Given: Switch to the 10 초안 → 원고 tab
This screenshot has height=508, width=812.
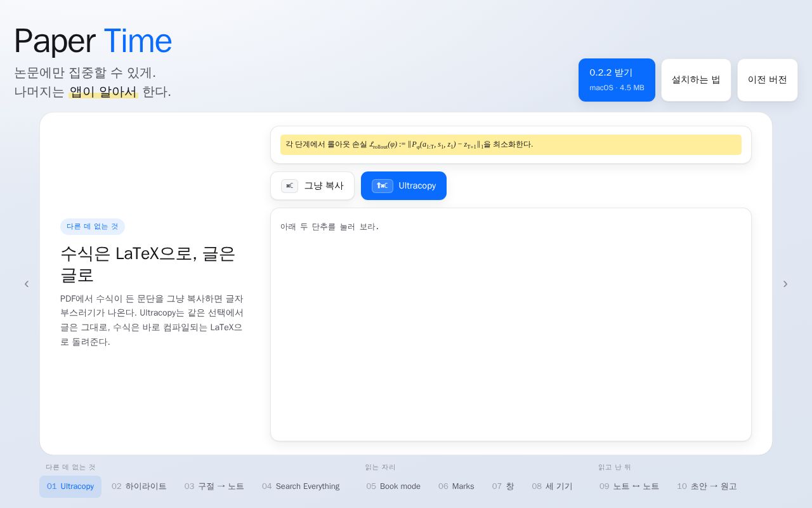Looking at the screenshot, I should (707, 486).
